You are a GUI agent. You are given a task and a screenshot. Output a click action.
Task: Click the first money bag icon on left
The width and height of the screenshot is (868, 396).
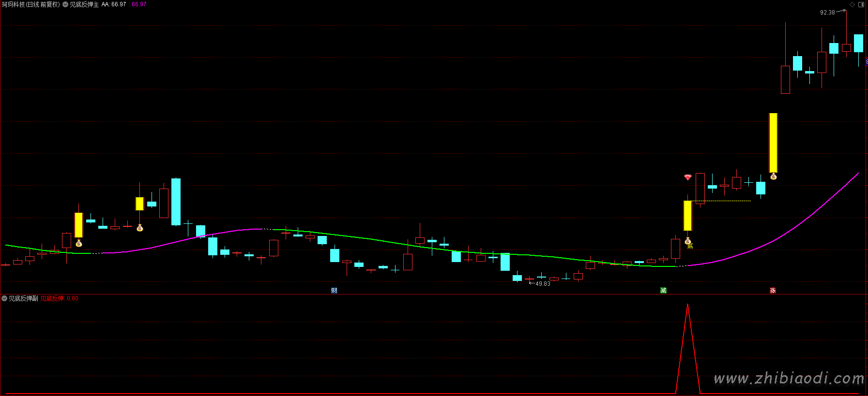(79, 244)
